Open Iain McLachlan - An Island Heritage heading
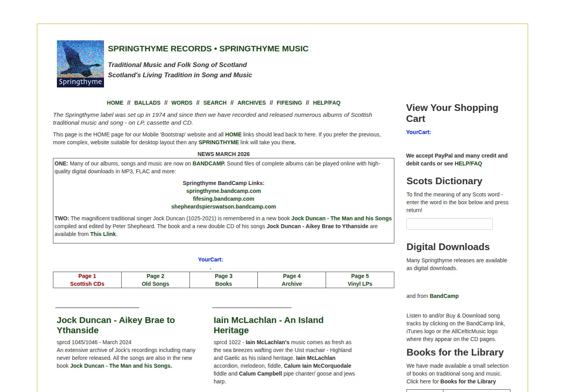The height and width of the screenshot is (392, 565). 268,325
